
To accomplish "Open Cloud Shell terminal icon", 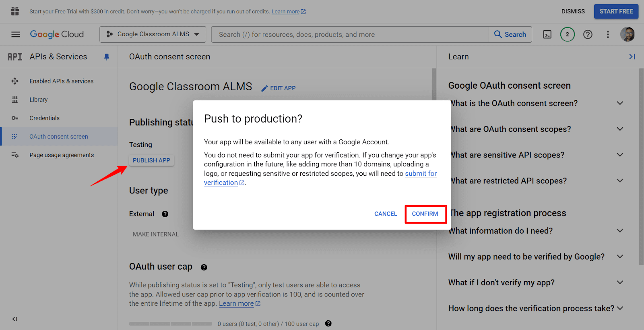I will [547, 35].
